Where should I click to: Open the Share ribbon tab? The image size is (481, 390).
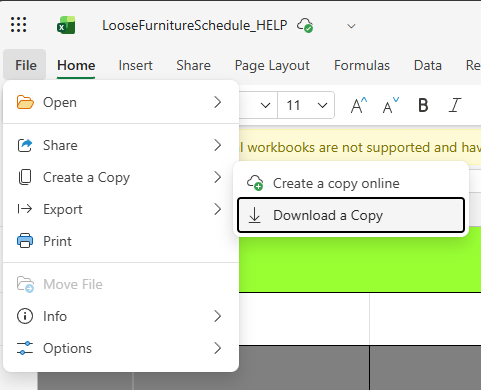(193, 65)
